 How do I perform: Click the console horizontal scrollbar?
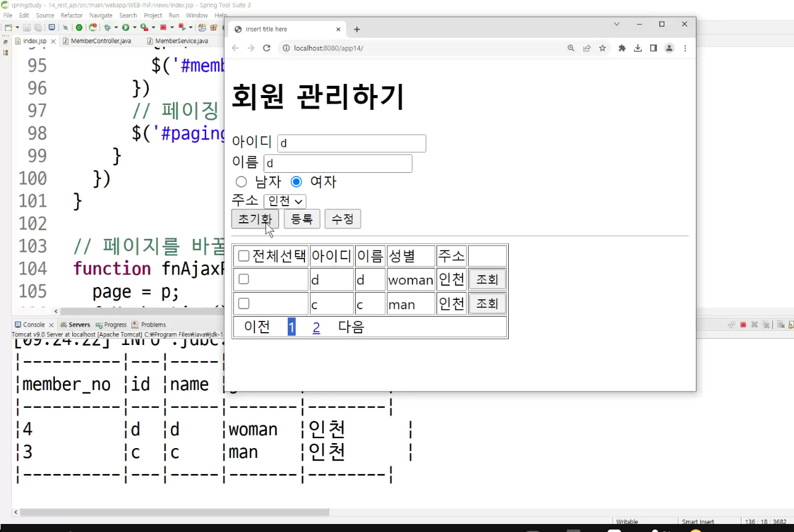(x=175, y=512)
